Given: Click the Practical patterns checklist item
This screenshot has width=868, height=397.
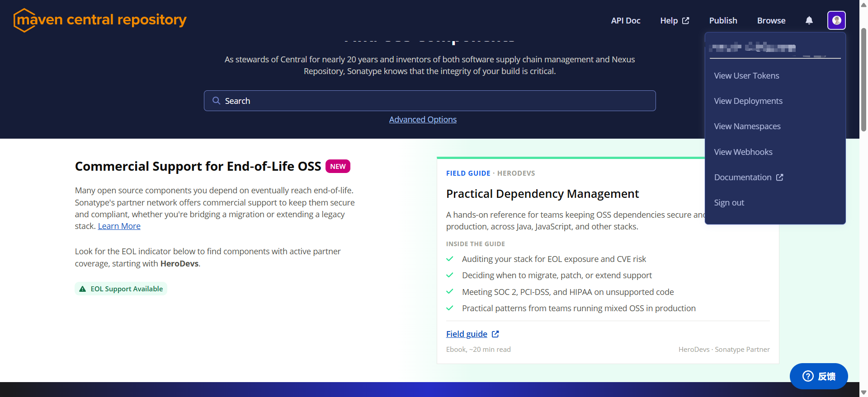Looking at the screenshot, I should (x=579, y=308).
